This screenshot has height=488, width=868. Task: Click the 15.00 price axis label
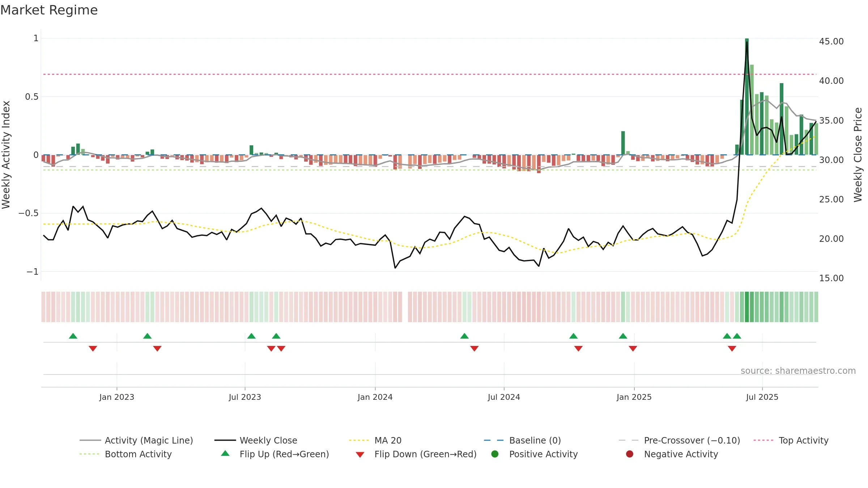831,278
